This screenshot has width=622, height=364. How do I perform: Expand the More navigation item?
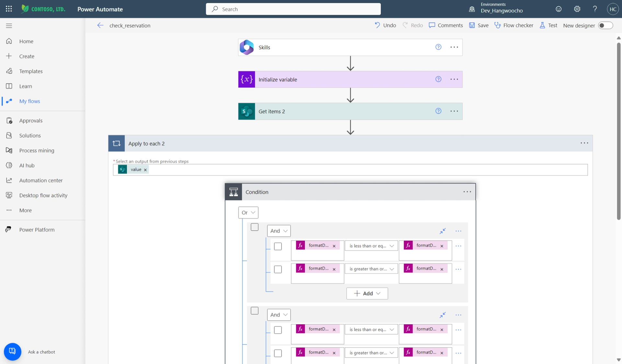pos(25,210)
